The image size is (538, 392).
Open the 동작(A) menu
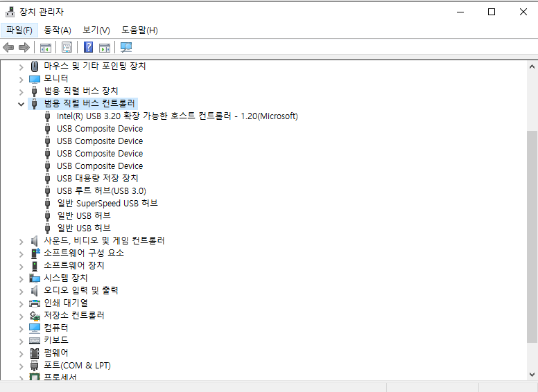pyautogui.click(x=58, y=30)
